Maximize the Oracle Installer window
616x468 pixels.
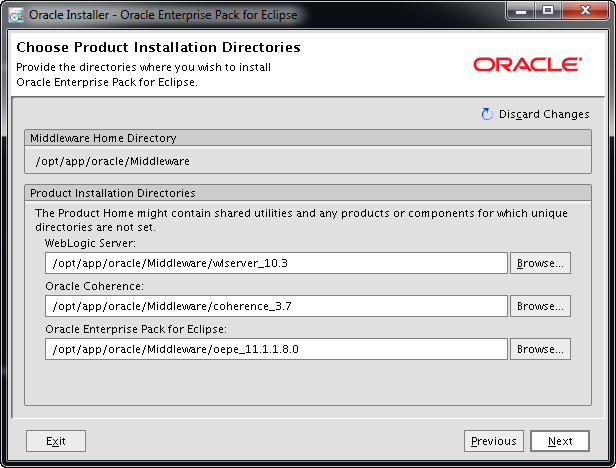(548, 11)
